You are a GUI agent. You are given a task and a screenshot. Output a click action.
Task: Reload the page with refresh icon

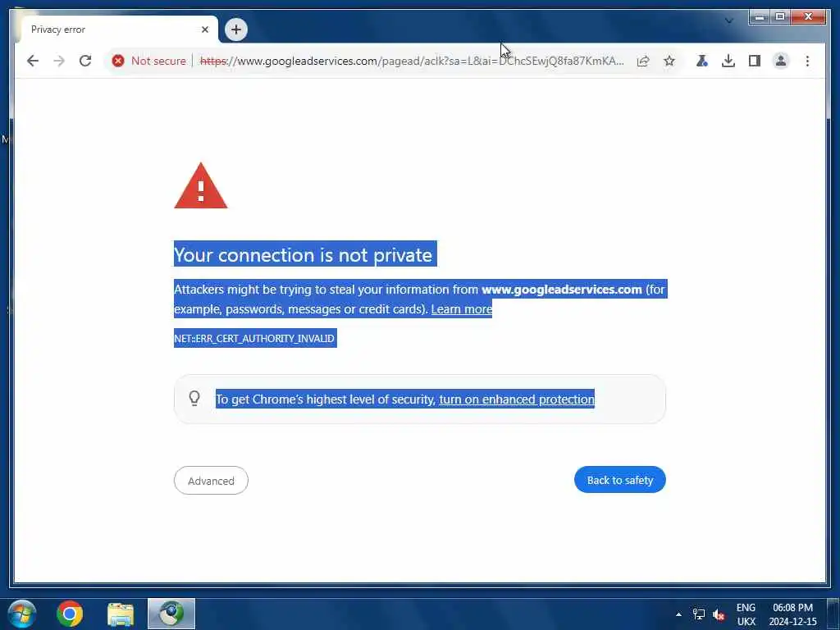pos(85,61)
